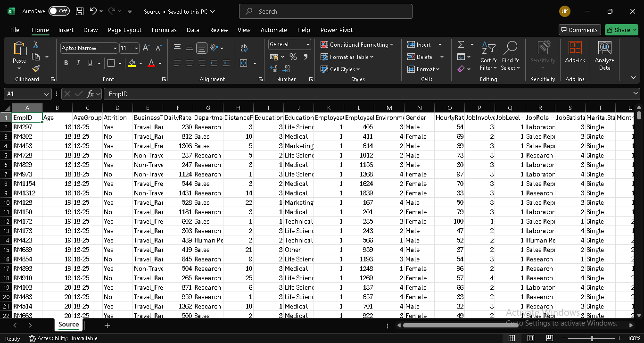Click the Format Painter brush icon
The width and height of the screenshot is (644, 343).
[36, 69]
